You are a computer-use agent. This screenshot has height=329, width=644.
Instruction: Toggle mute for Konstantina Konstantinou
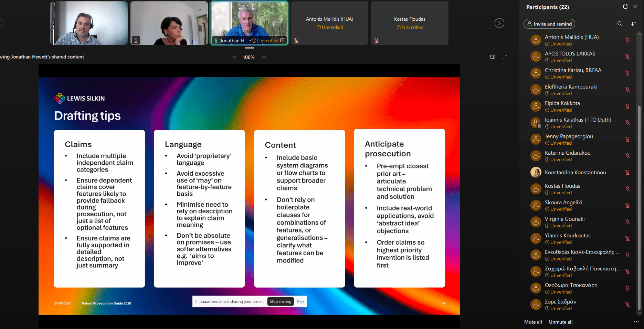tap(627, 172)
